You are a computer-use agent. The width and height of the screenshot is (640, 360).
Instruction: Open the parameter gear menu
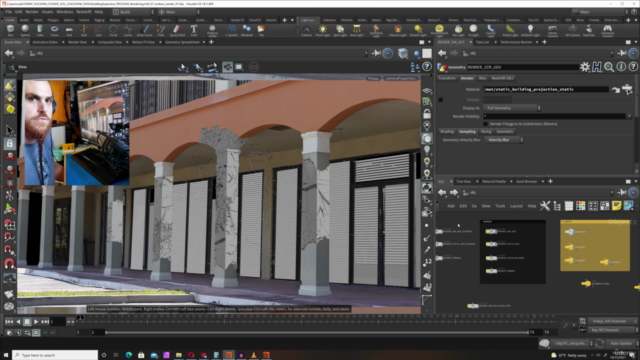585,67
